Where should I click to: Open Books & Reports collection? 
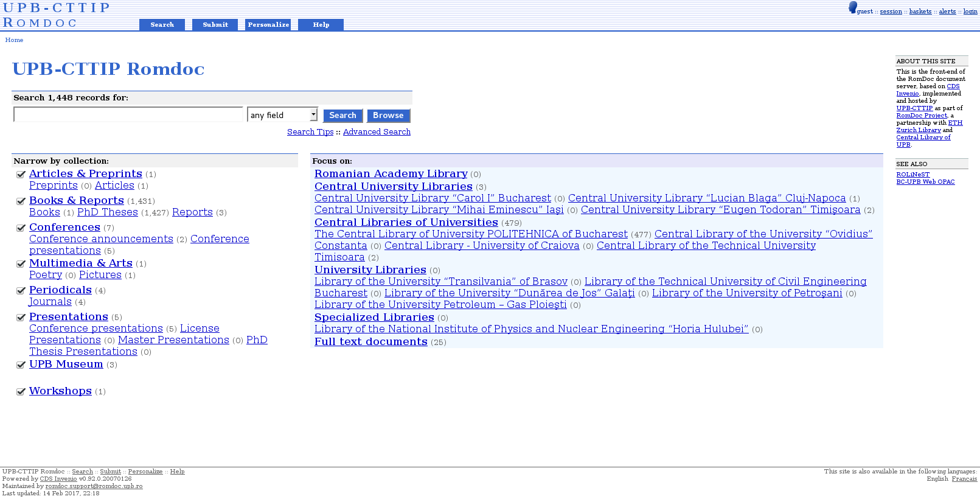click(x=77, y=201)
